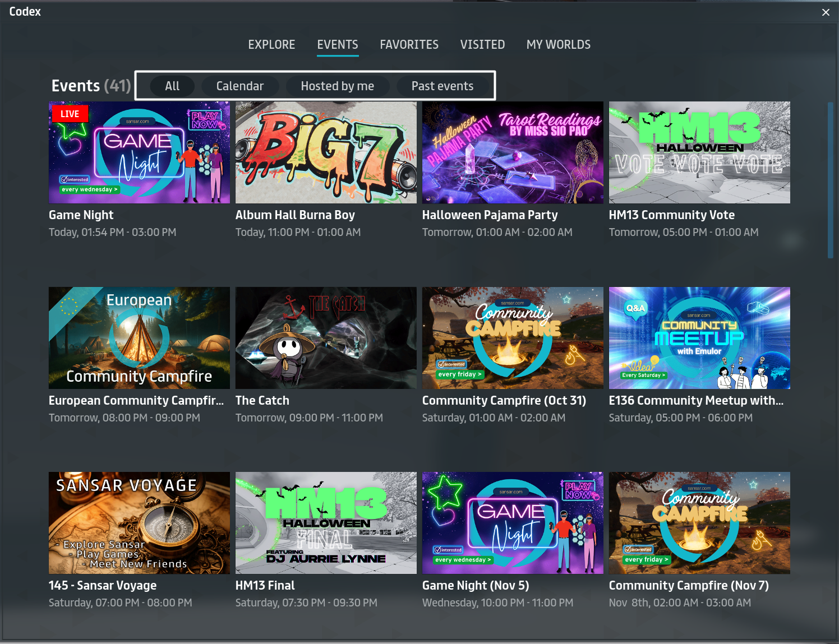This screenshot has height=644, width=839.
Task: Open 145 - Sansar Voyage thumbnail
Action: 139,523
